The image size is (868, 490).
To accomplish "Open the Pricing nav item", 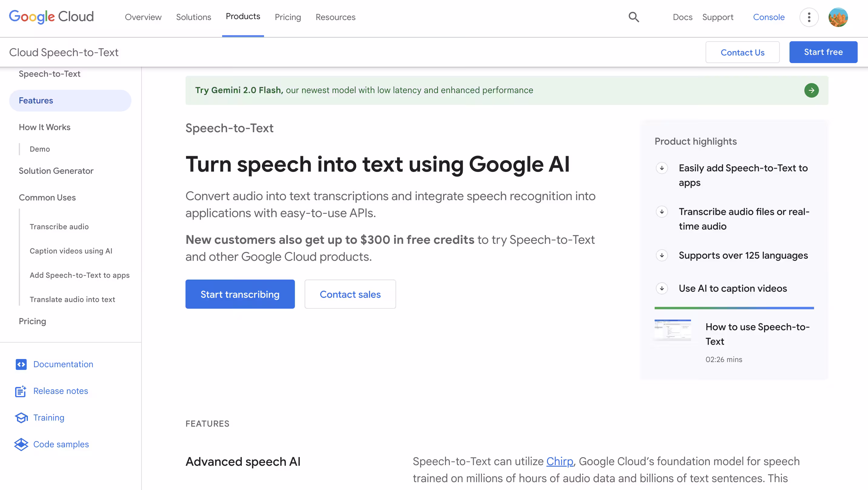I will [x=288, y=17].
